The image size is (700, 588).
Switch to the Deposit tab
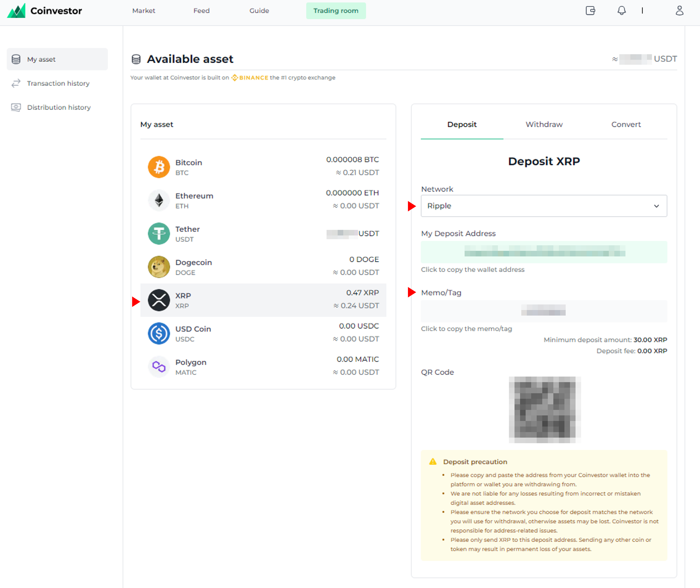462,124
